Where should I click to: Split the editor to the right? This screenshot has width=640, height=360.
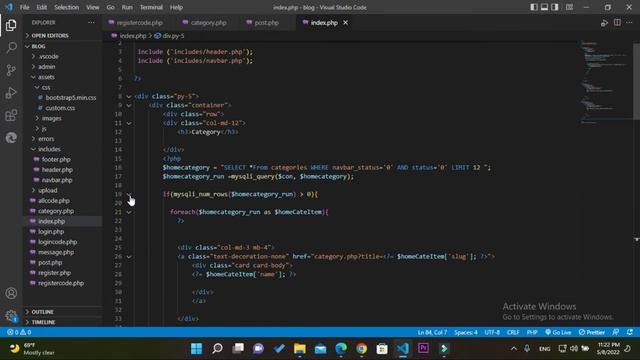tap(617, 23)
